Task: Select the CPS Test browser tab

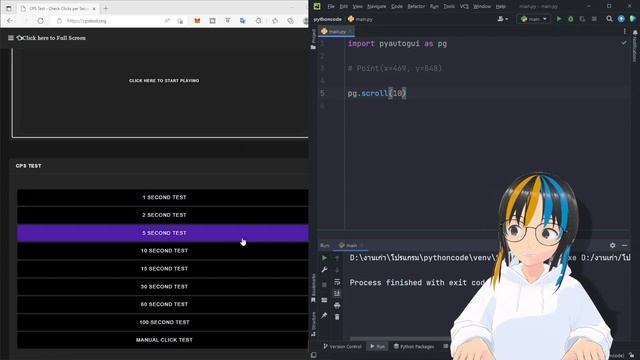Action: click(x=58, y=8)
